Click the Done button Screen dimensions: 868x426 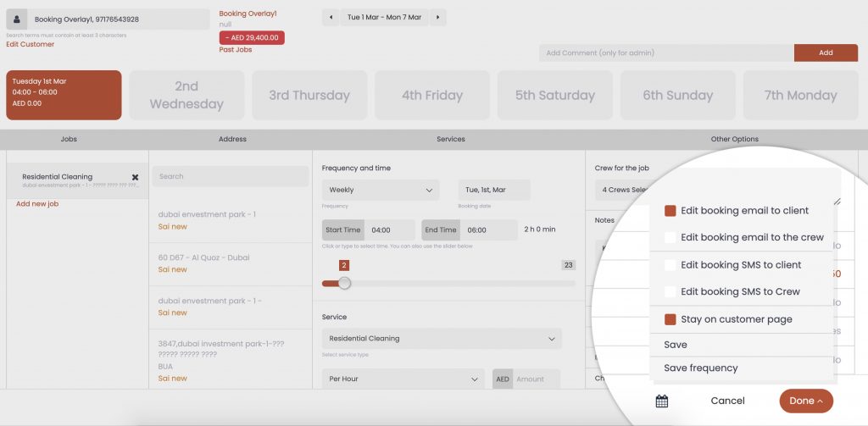coord(805,401)
